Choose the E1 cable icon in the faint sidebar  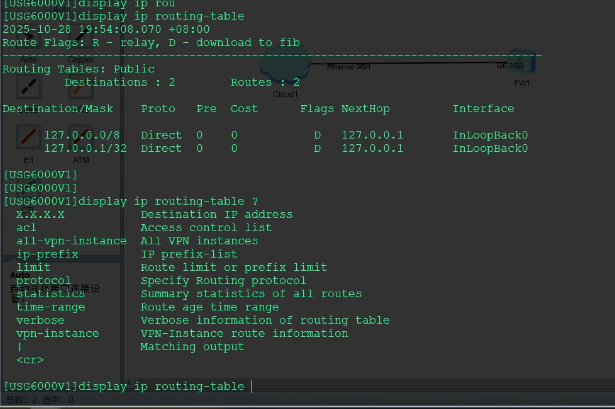(x=28, y=137)
